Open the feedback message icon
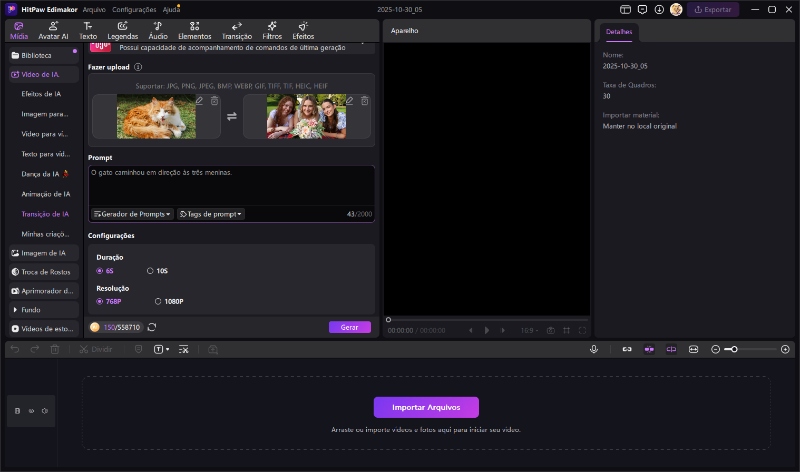800x472 pixels. (x=642, y=10)
